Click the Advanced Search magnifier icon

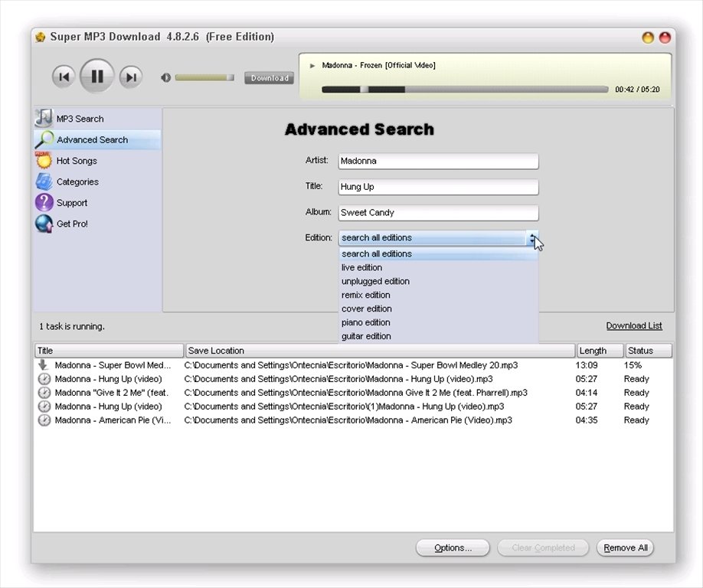(x=44, y=139)
